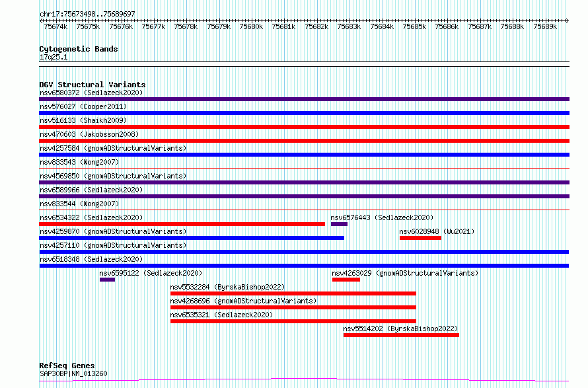Open nsv4257110 (gnomADStructuralVariants) label

pos(113,245)
